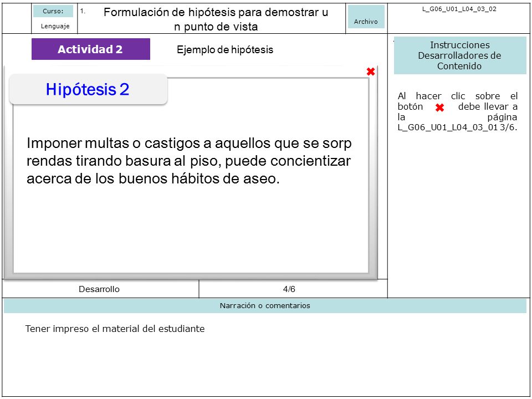Select the Hipótesis 2 title tab
Image resolution: width=532 pixels, height=399 pixels.
click(88, 89)
